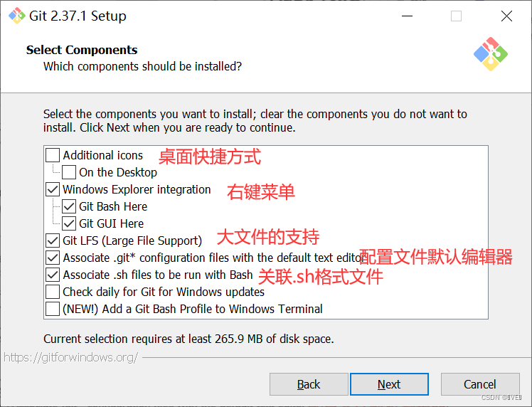Screen dimensions: 532x407
Task: Open the gitforwindows.org link
Action: point(71,357)
